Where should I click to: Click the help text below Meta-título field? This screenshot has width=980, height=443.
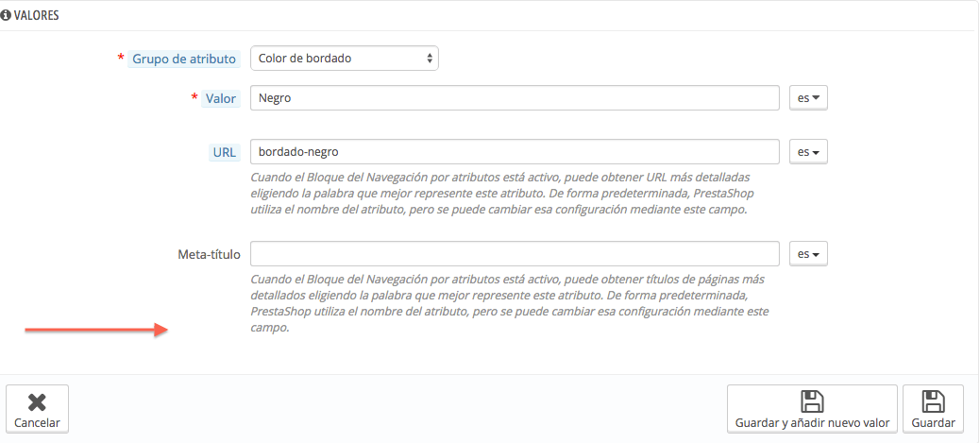click(510, 303)
